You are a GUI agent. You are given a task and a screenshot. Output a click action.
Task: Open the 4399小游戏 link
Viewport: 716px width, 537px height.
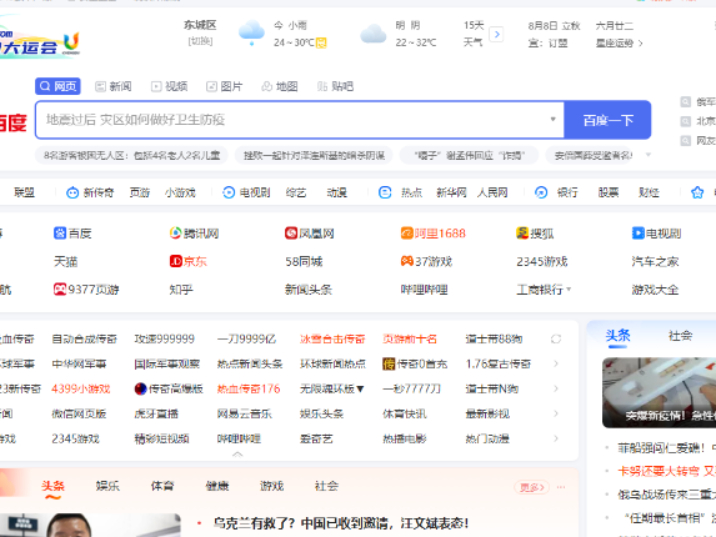pyautogui.click(x=81, y=389)
